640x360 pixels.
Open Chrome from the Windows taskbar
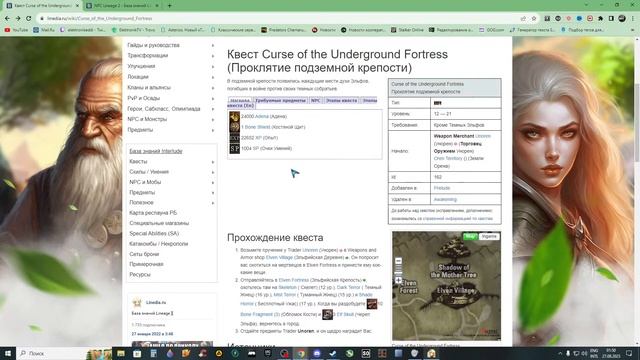coord(300,353)
